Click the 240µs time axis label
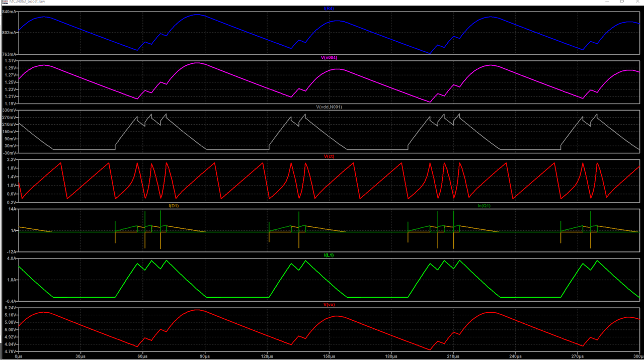The height and width of the screenshot is (361, 644). click(516, 356)
